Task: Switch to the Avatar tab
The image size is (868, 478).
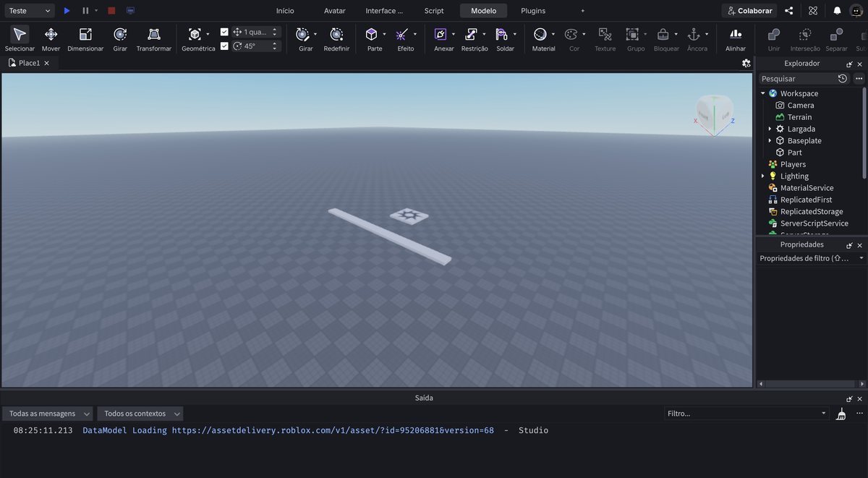Action: pyautogui.click(x=335, y=11)
